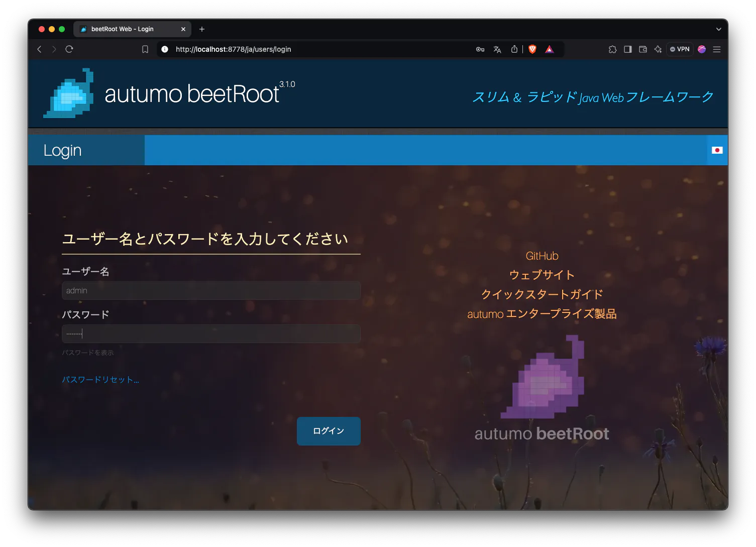This screenshot has width=756, height=547.
Task: Toggle the browser sidebar panel
Action: click(628, 49)
